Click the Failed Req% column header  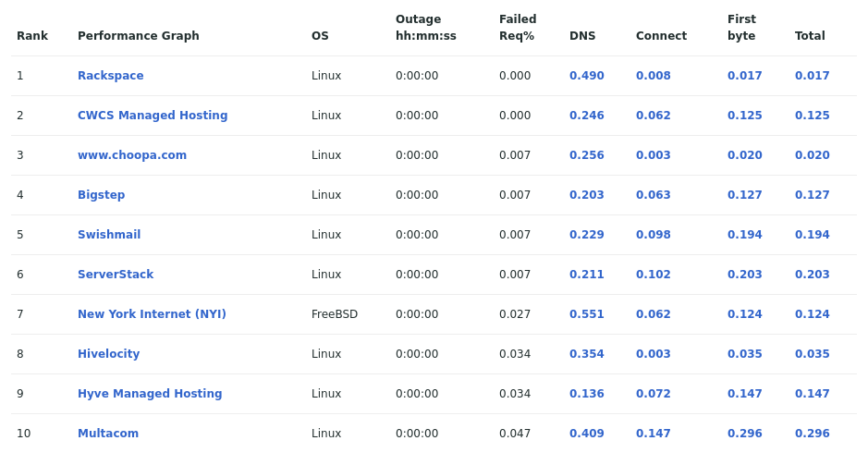point(518,27)
